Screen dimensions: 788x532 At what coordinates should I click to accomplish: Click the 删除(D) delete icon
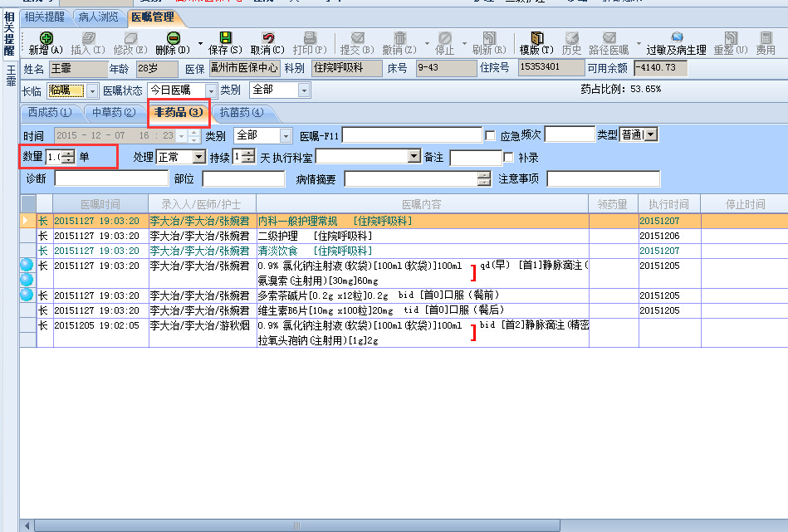[x=174, y=38]
